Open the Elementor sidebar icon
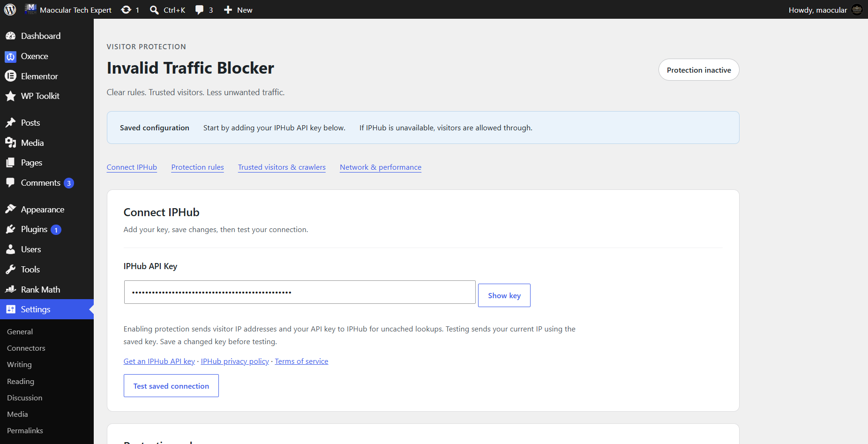The image size is (868, 444). click(10, 76)
